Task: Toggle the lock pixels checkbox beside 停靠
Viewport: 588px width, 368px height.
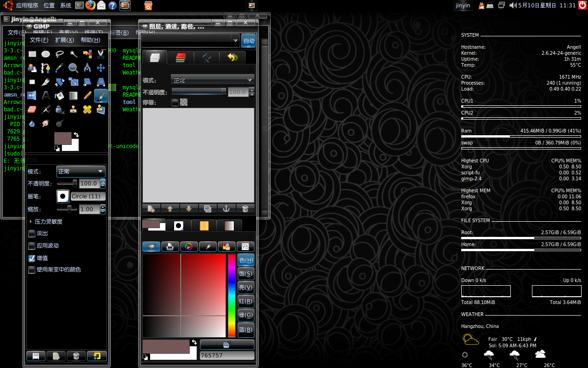Action: point(175,102)
